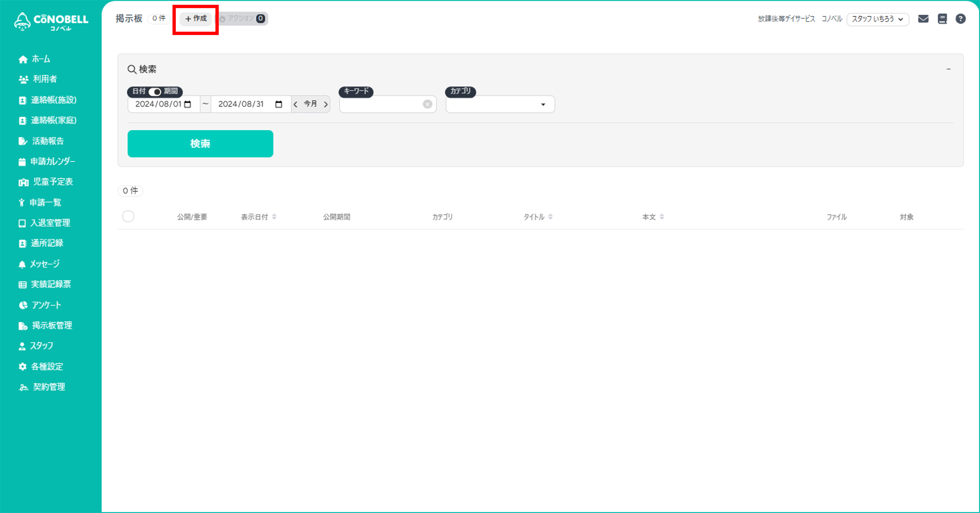Open 掲示板管理 in sidebar
The width and height of the screenshot is (980, 513).
pyautogui.click(x=45, y=326)
